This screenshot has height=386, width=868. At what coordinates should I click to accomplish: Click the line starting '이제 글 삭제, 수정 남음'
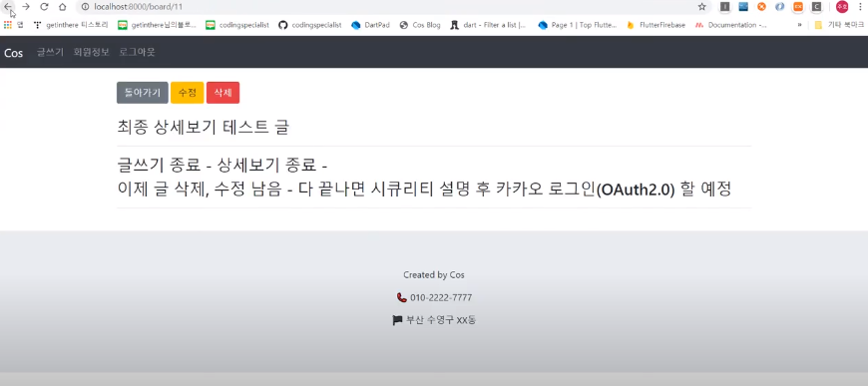click(x=425, y=189)
